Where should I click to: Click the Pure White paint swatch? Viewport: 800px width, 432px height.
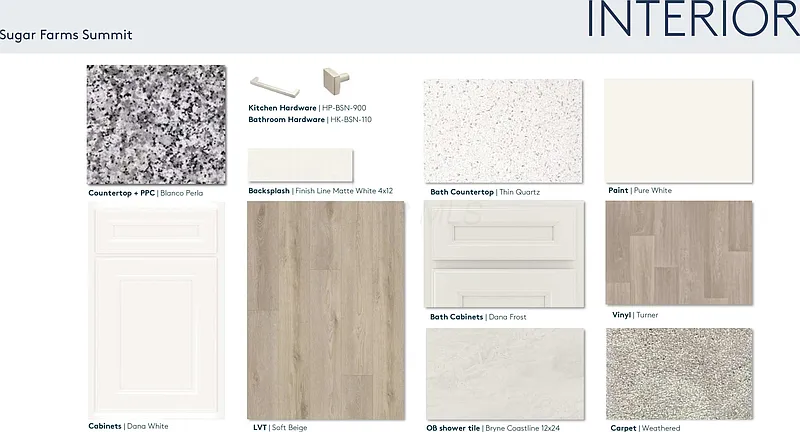[x=678, y=131]
